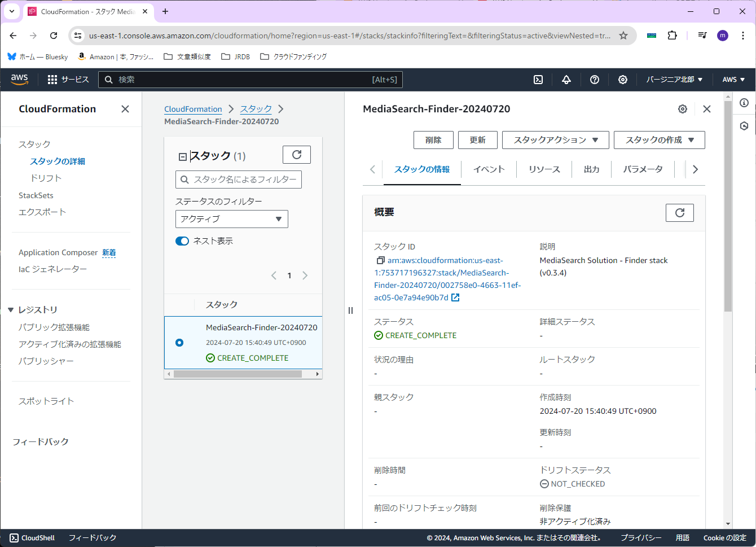The image size is (756, 547).
Task: Open StackSets in the sidebar
Action: point(36,195)
